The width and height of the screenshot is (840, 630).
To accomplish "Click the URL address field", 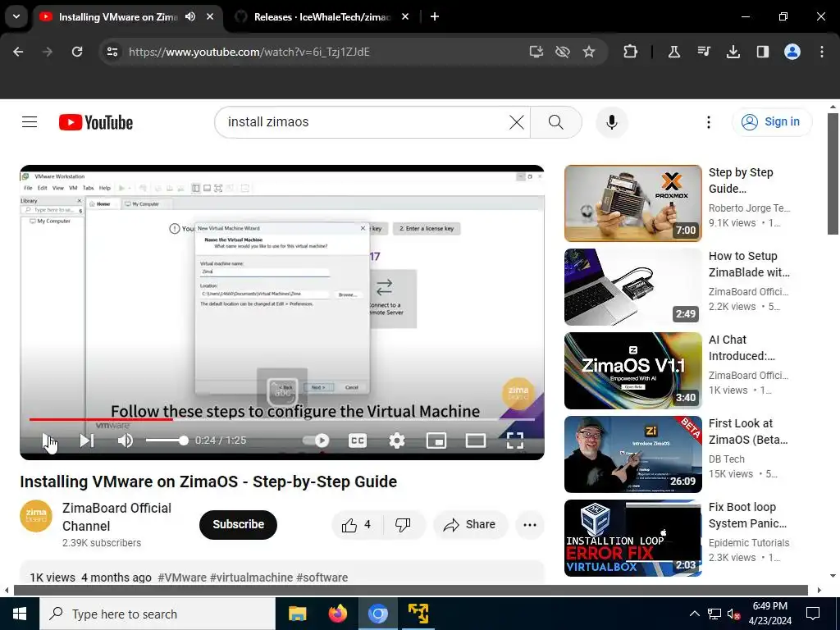I will click(x=322, y=52).
